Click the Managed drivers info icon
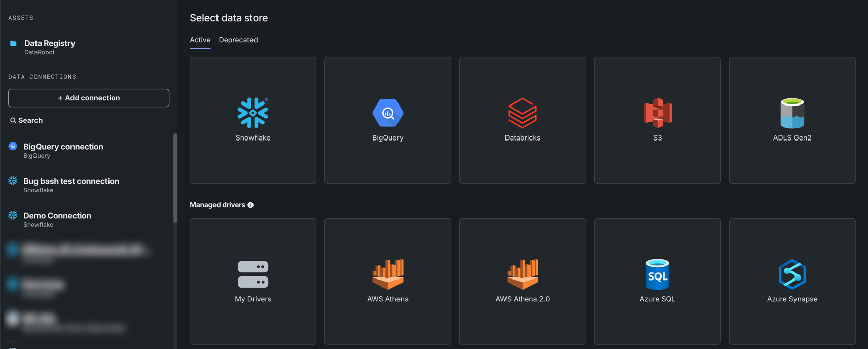Image resolution: width=868 pixels, height=349 pixels. [250, 205]
